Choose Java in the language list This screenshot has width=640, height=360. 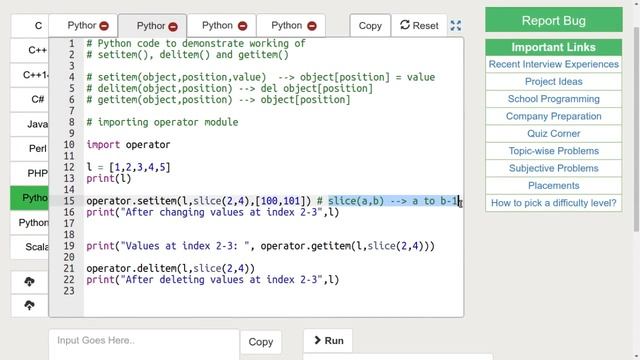(x=30, y=124)
